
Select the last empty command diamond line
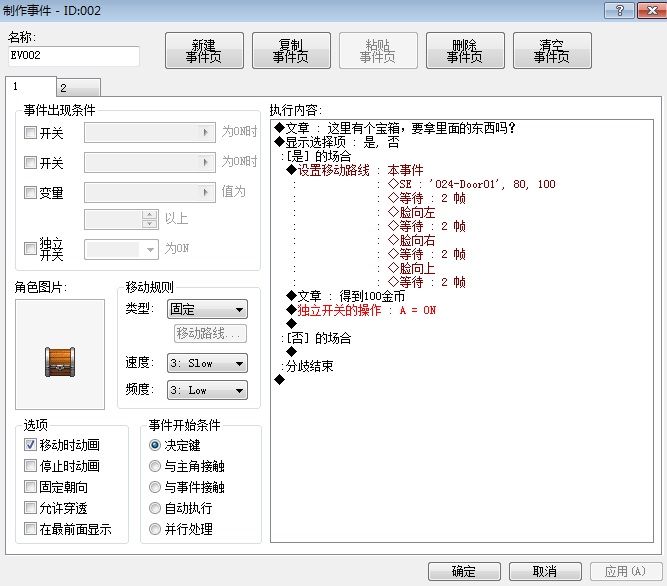(279, 380)
